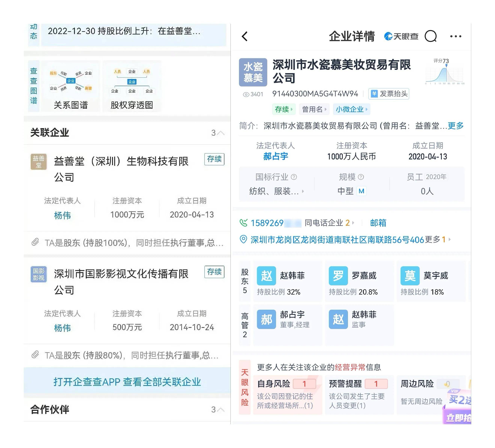Tap the 股东 5 section label
This screenshot has height=448, width=495.
245,281
